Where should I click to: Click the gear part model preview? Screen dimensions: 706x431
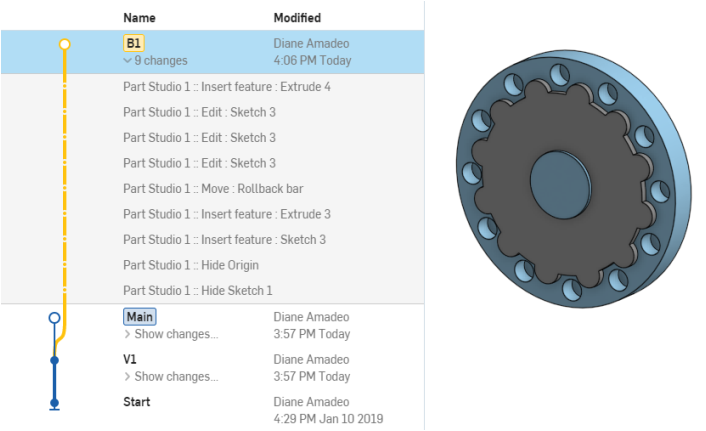pyautogui.click(x=574, y=179)
